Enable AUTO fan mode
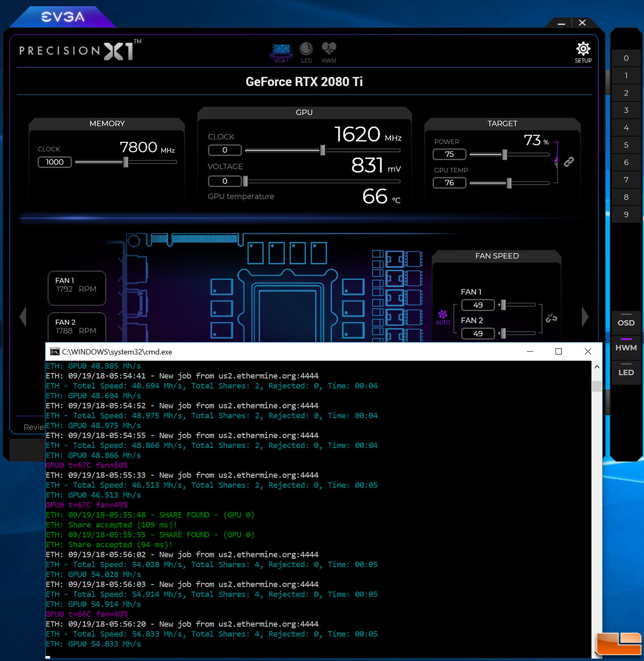The image size is (644, 661). point(443,317)
